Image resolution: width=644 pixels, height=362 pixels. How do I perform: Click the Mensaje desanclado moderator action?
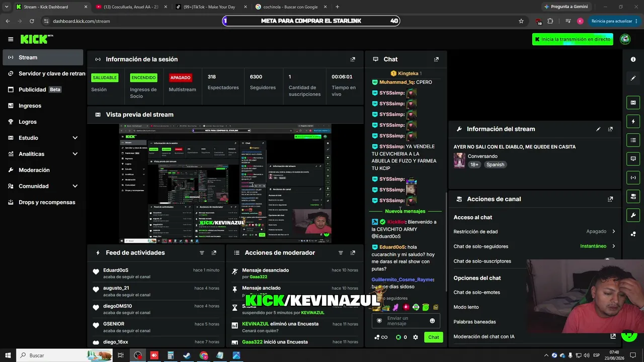pyautogui.click(x=295, y=274)
